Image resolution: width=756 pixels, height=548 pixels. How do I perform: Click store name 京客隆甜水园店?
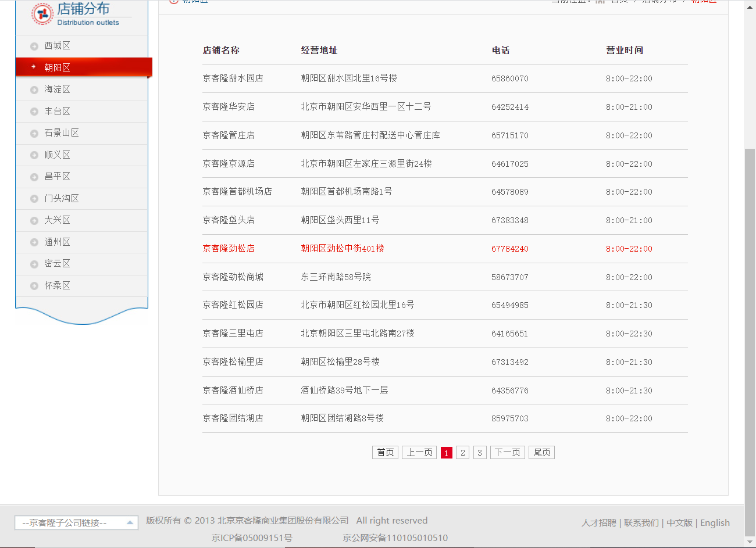pos(233,78)
